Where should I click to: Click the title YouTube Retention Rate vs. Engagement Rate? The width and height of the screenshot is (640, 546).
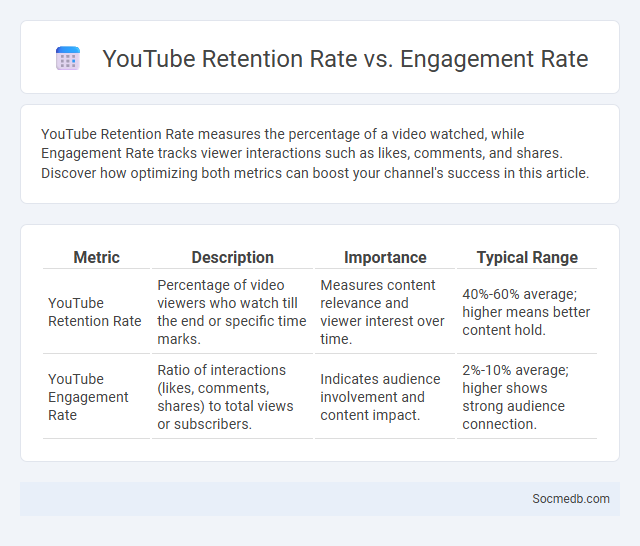pyautogui.click(x=345, y=58)
